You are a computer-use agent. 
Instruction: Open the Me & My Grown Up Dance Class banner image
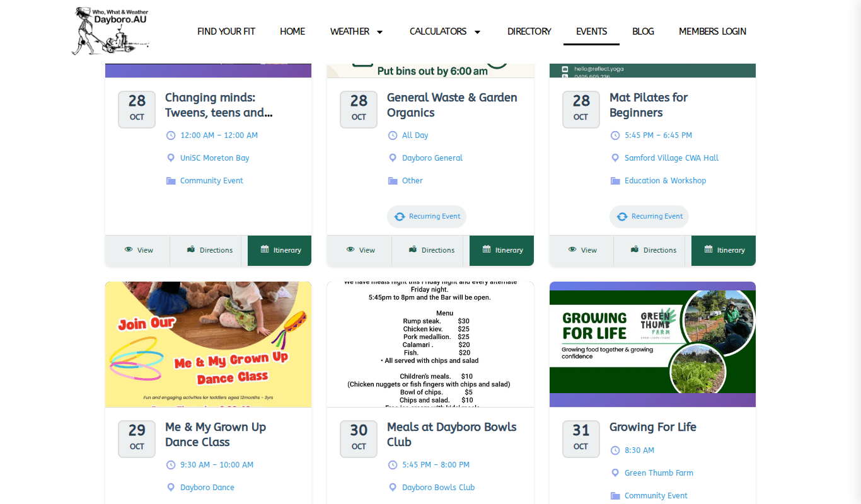coord(208,344)
